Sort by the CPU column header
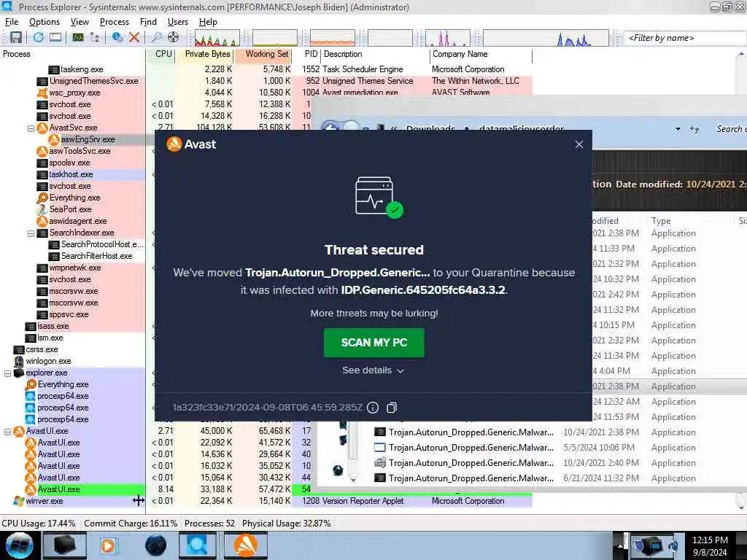This screenshot has width=747, height=560. (161, 54)
